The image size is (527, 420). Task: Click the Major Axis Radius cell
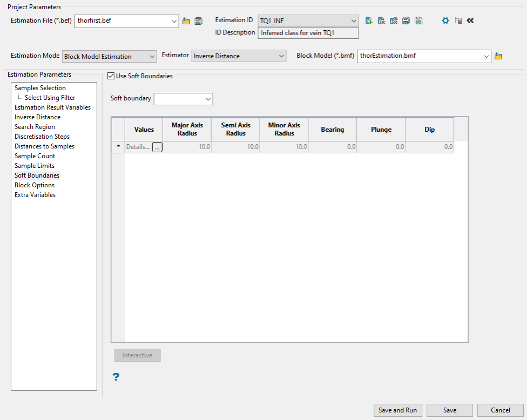point(187,147)
